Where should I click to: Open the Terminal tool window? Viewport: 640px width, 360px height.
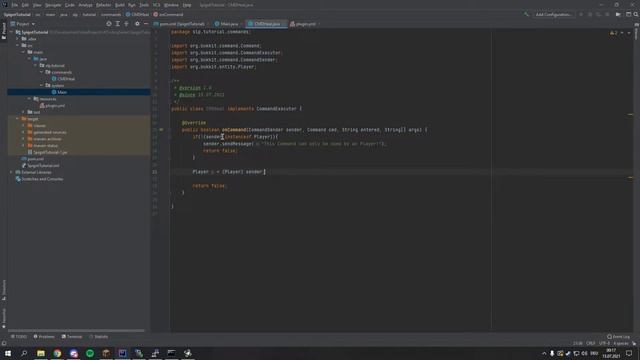[72, 337]
